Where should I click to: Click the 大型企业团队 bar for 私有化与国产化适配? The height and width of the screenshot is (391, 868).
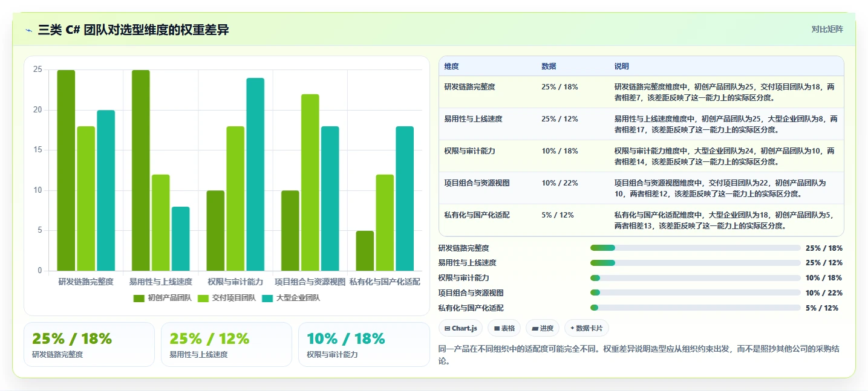(405, 199)
